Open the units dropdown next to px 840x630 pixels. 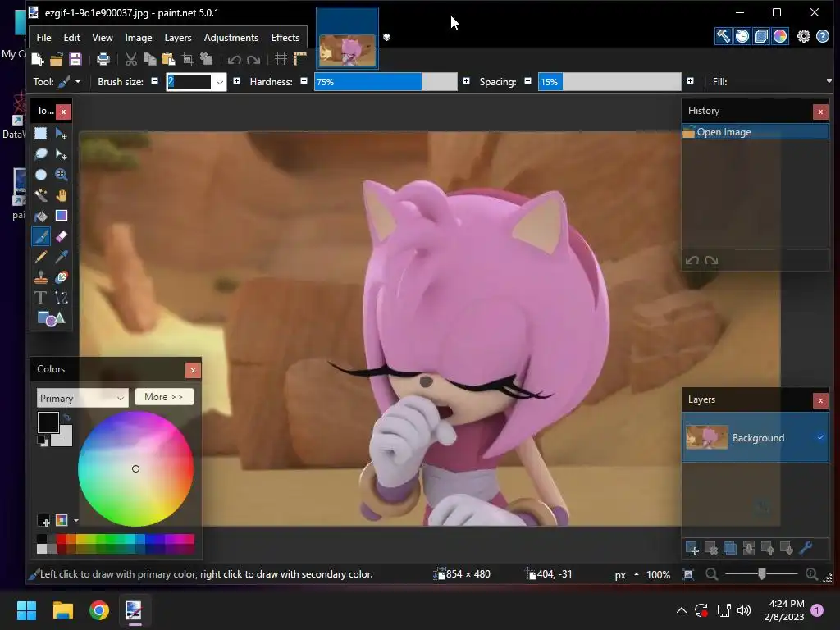(637, 574)
